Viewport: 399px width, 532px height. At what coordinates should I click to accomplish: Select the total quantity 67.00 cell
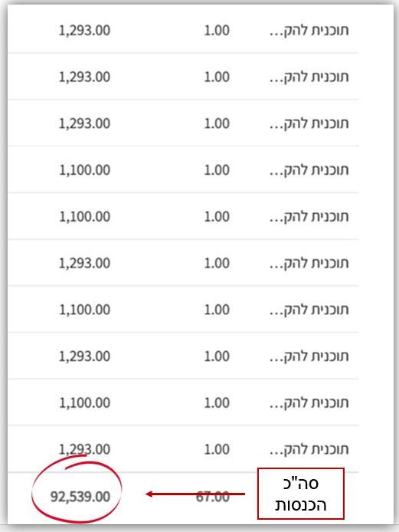click(213, 497)
